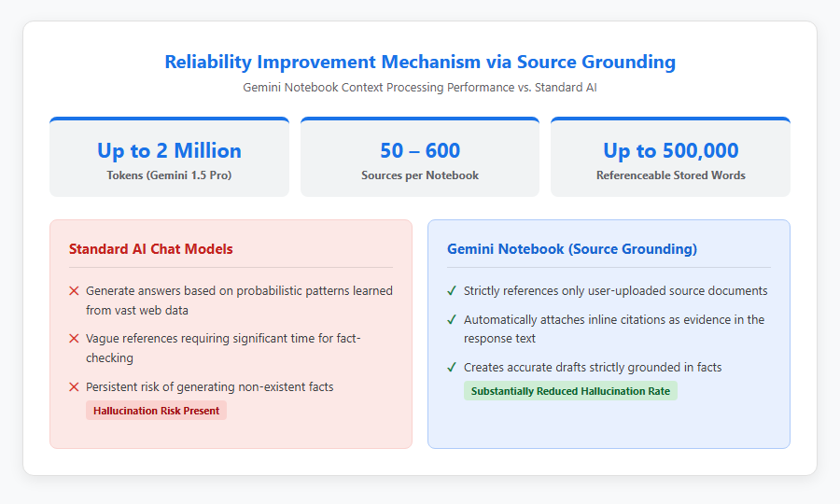Click the red X beside vague references
This screenshot has width=840, height=504.
point(74,339)
